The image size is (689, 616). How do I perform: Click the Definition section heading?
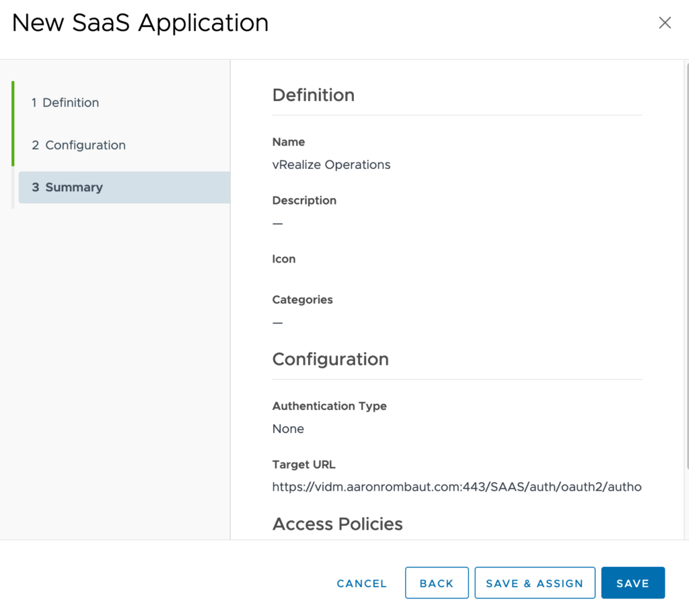tap(313, 95)
